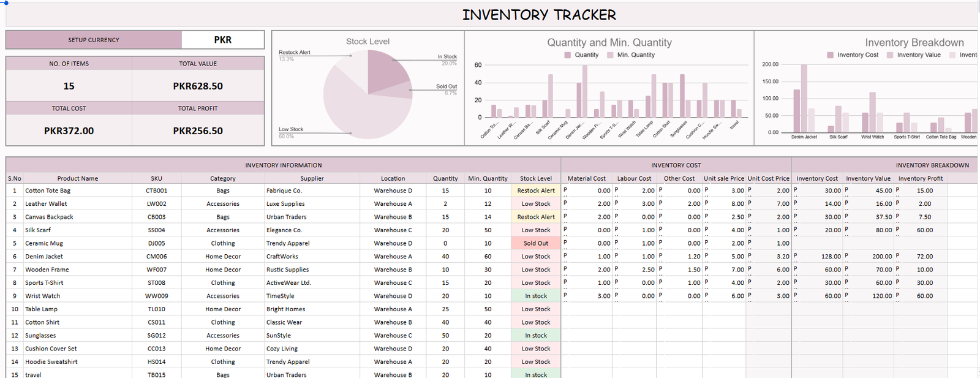Select the Quantity legend swatch in bar chart
980x378 pixels.
568,55
